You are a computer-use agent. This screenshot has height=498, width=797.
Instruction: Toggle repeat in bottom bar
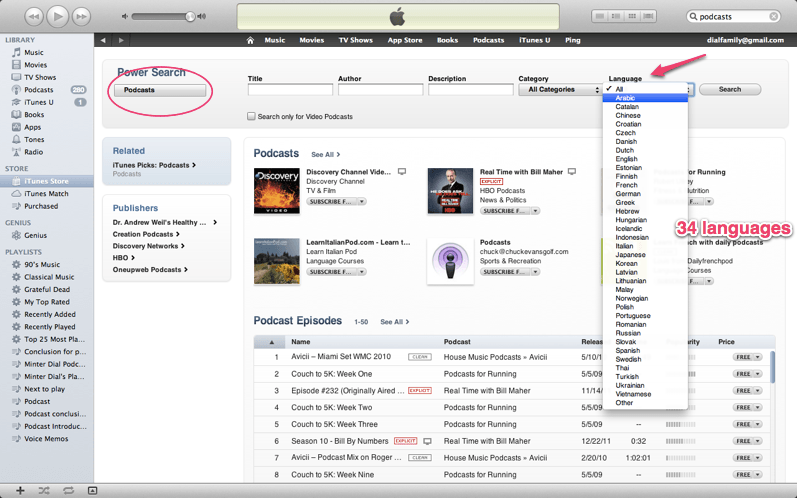[68, 490]
